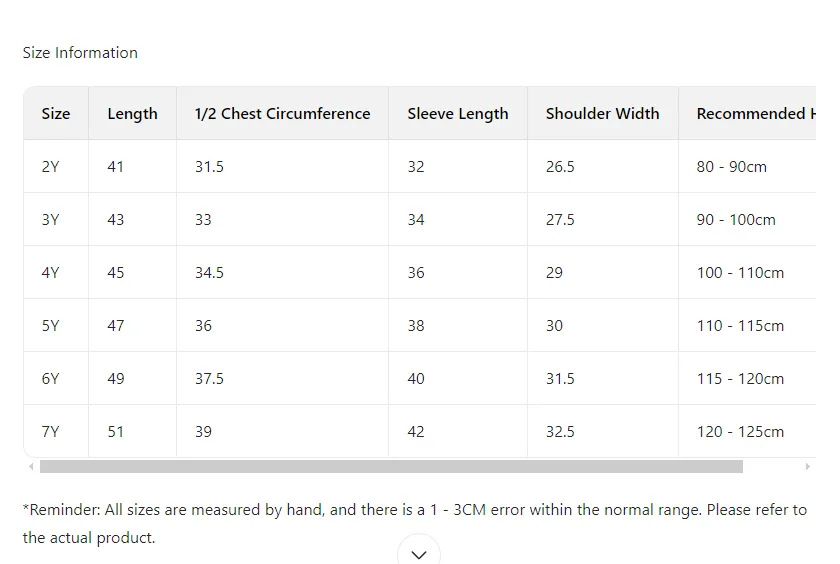Select the 2Y size row cell
The width and height of the screenshot is (840, 564).
pos(51,167)
